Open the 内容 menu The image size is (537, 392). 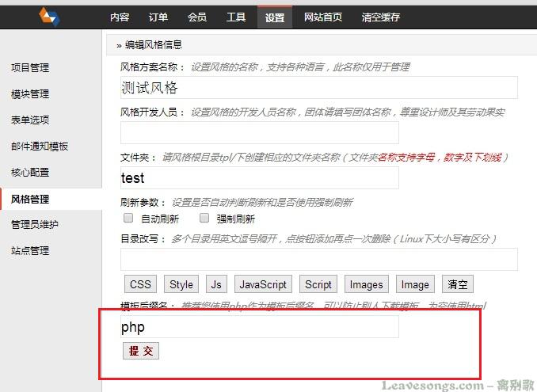(x=120, y=17)
